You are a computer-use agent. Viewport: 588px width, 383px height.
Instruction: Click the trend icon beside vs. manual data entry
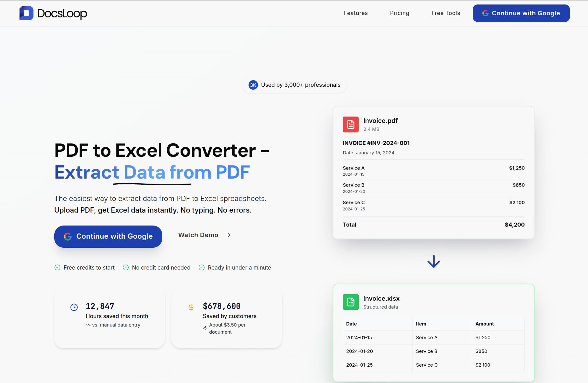pos(88,325)
